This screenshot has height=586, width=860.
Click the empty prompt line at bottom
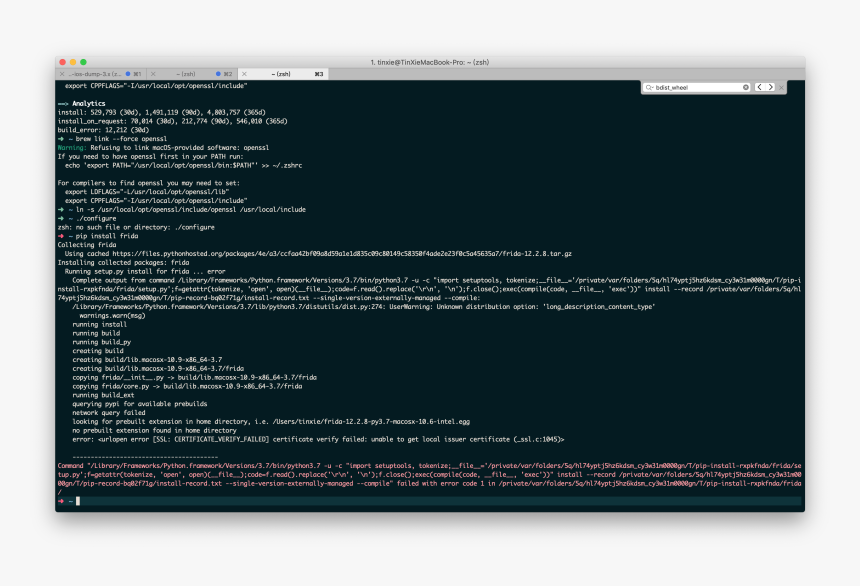pyautogui.click(x=429, y=501)
